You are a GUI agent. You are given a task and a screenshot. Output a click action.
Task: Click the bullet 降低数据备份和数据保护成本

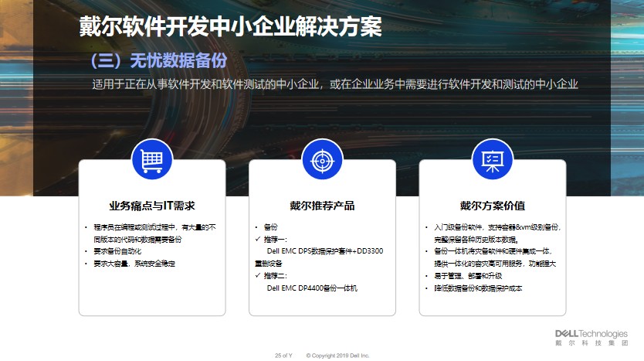point(478,288)
